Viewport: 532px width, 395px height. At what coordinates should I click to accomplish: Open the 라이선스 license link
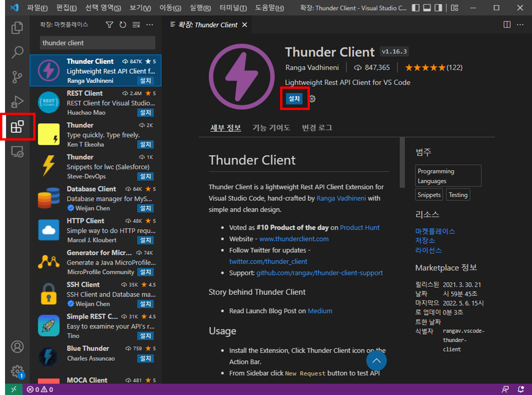[x=428, y=250]
